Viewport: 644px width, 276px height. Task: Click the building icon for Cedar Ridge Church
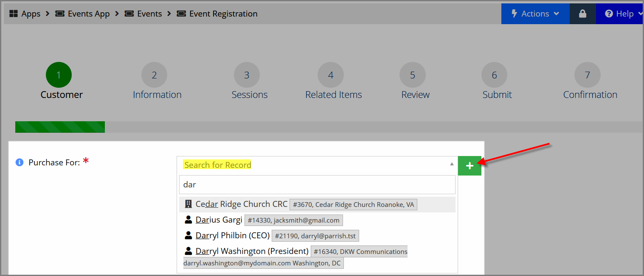coord(188,204)
